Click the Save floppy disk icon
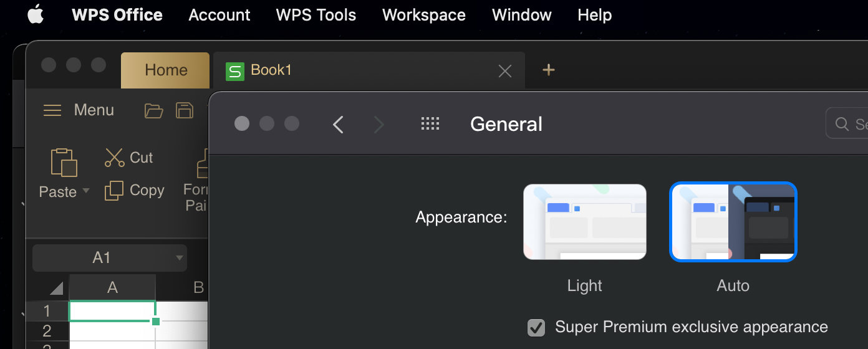The height and width of the screenshot is (349, 868). tap(184, 110)
